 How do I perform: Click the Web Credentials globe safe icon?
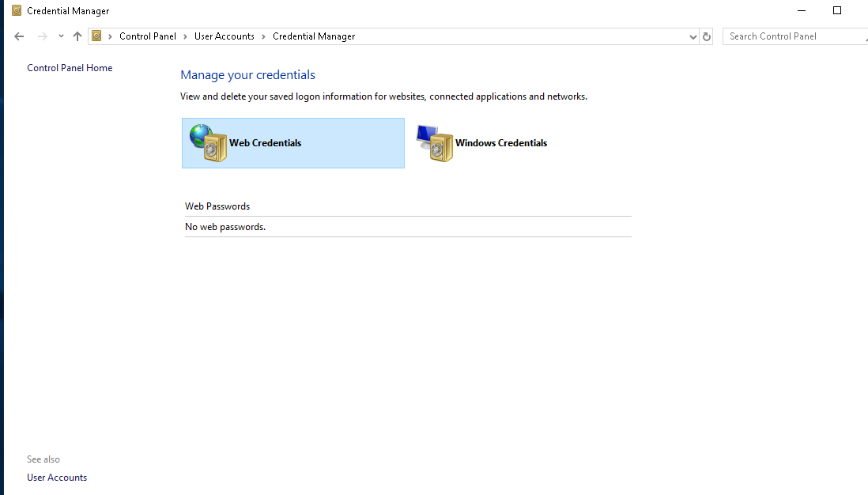(x=208, y=143)
